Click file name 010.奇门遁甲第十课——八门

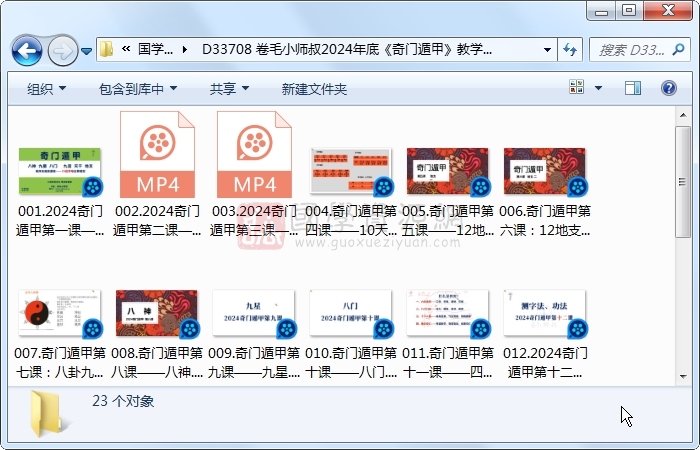point(351,362)
